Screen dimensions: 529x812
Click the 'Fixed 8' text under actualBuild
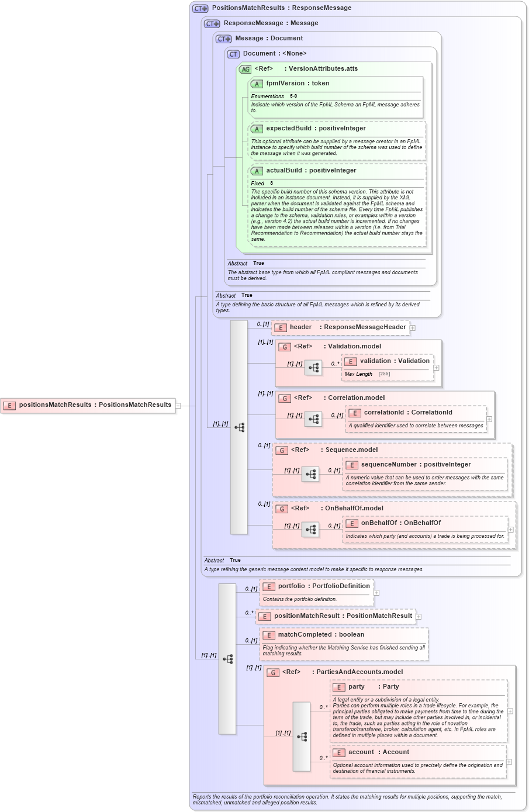(x=262, y=184)
